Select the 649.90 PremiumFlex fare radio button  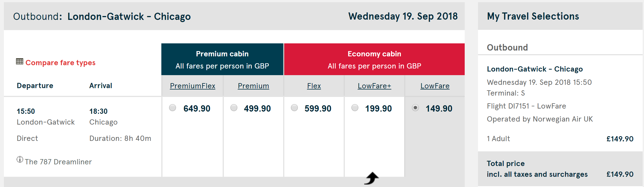pyautogui.click(x=173, y=108)
